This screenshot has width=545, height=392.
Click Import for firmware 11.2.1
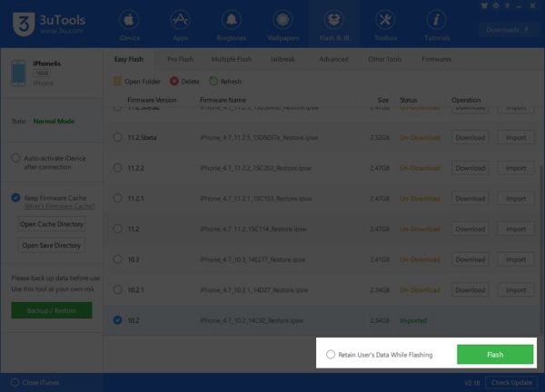pyautogui.click(x=516, y=199)
